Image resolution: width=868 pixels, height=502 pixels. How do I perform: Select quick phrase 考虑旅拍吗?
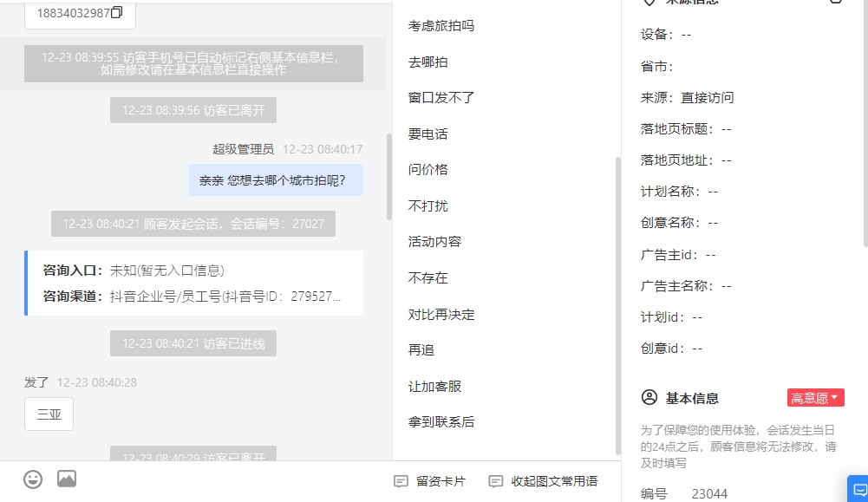click(441, 26)
